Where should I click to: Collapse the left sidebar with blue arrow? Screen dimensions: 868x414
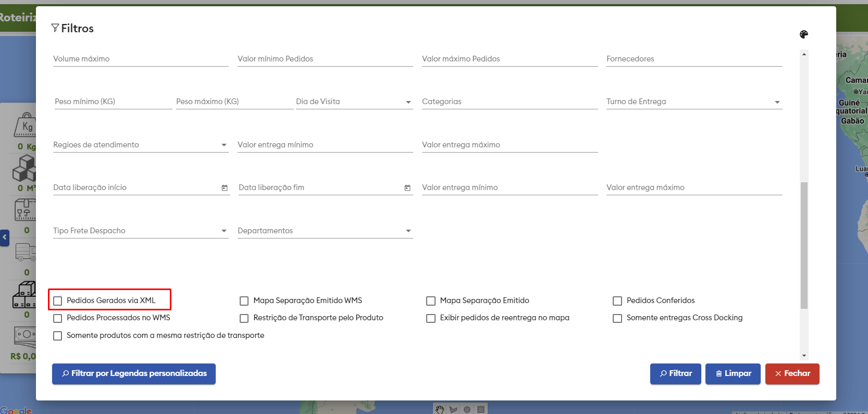[5, 237]
